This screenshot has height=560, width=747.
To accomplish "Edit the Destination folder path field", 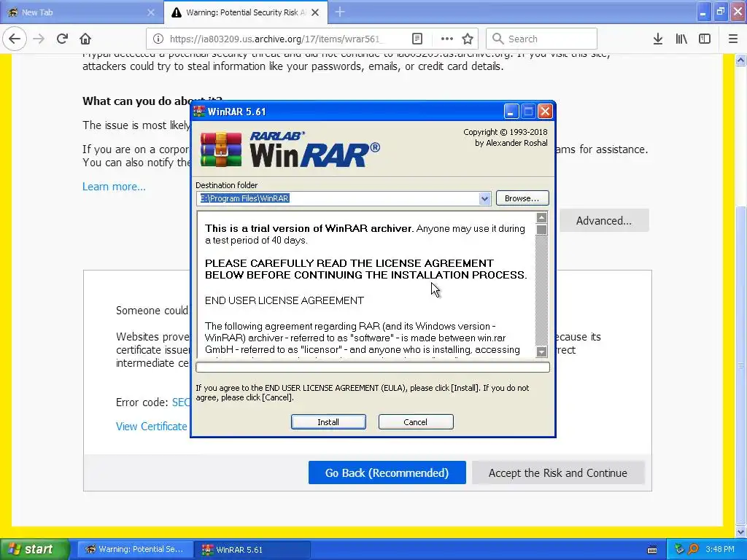I will pos(338,198).
